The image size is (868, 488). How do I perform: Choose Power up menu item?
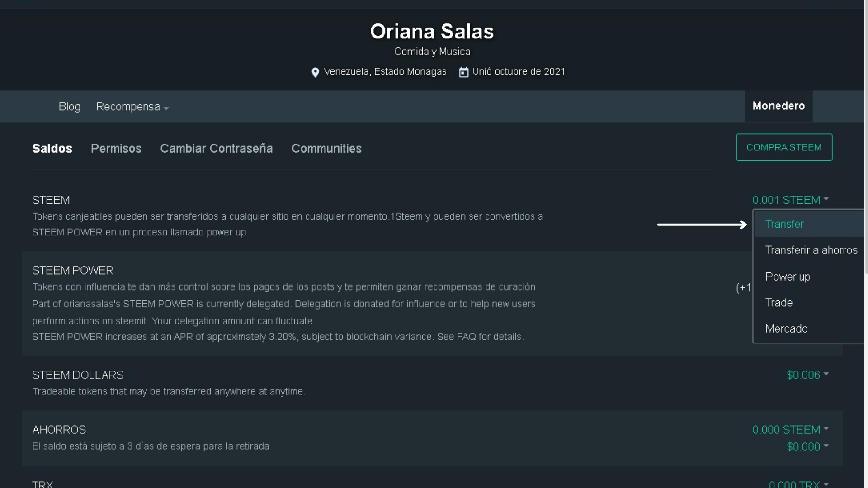788,277
